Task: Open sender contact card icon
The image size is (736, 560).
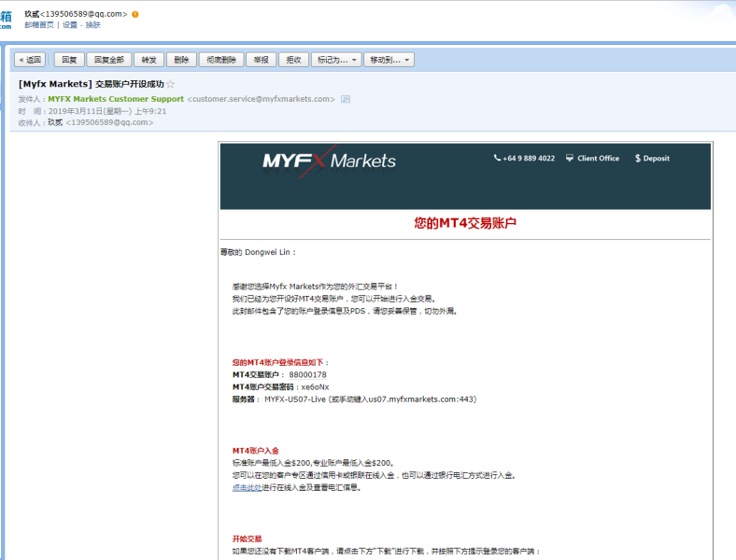Action: (x=346, y=99)
